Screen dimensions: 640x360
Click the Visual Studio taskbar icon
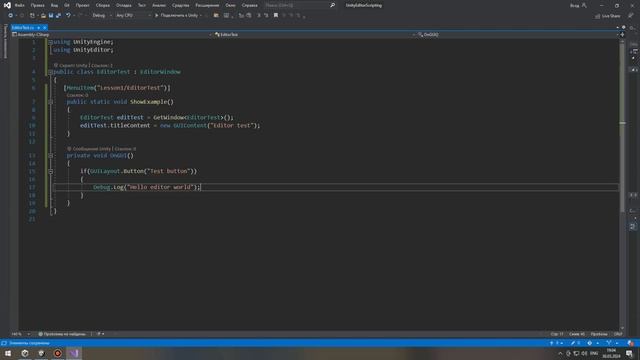point(74,353)
